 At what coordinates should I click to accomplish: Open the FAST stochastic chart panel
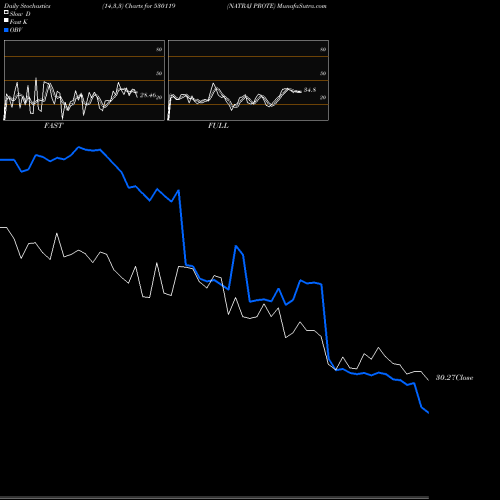[84, 80]
